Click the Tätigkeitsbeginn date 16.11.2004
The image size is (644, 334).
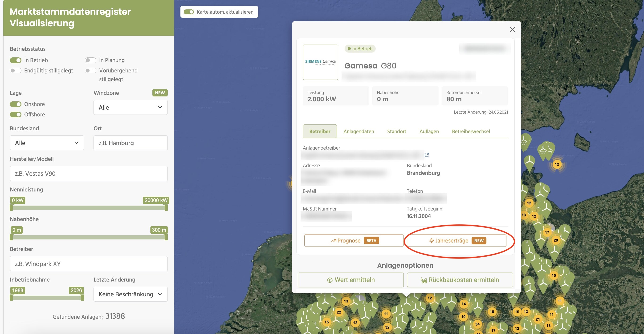(419, 216)
